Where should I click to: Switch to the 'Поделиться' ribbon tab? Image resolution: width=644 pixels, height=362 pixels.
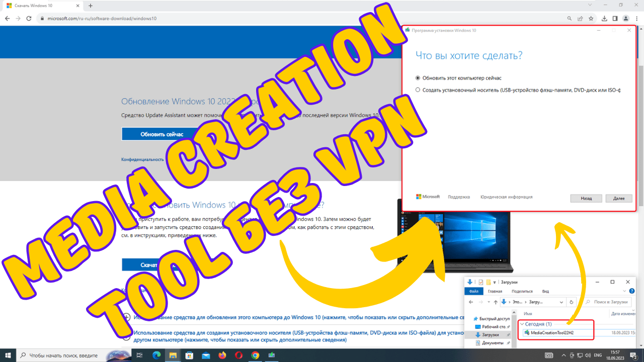click(x=522, y=291)
